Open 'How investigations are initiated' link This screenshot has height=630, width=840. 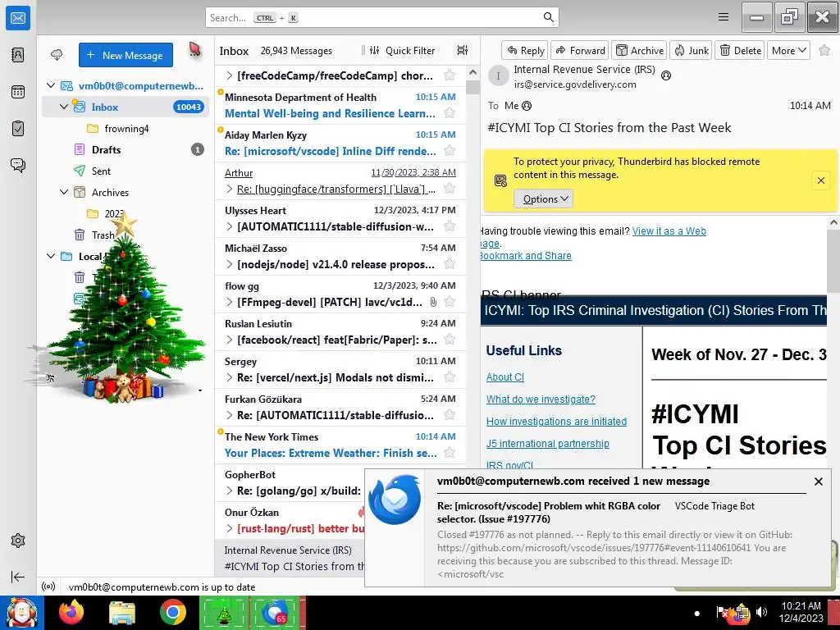(x=557, y=422)
